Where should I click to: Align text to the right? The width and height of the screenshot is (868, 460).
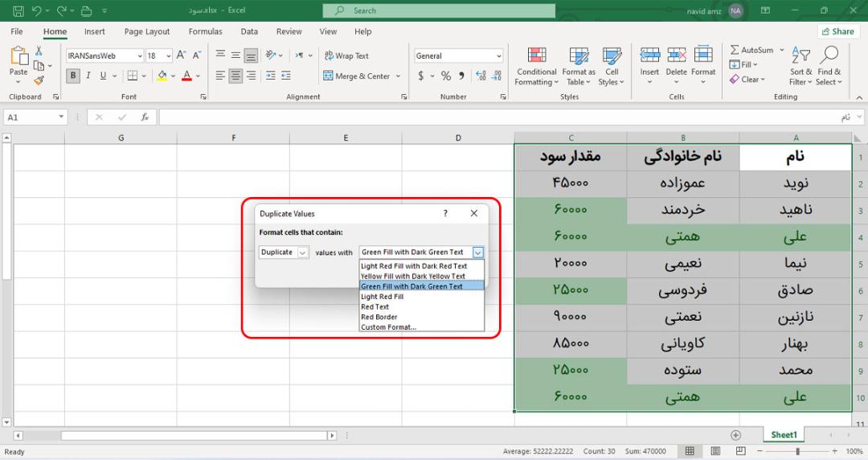252,76
